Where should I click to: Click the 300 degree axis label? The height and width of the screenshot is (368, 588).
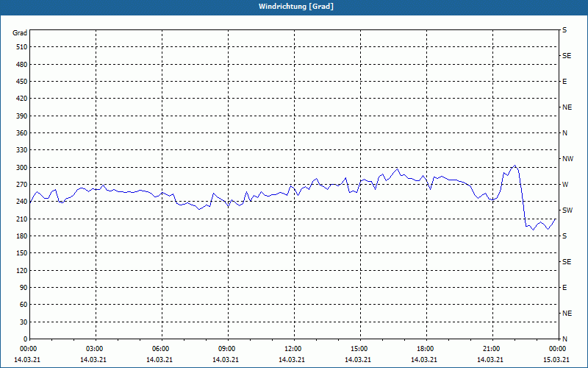[x=22, y=168]
